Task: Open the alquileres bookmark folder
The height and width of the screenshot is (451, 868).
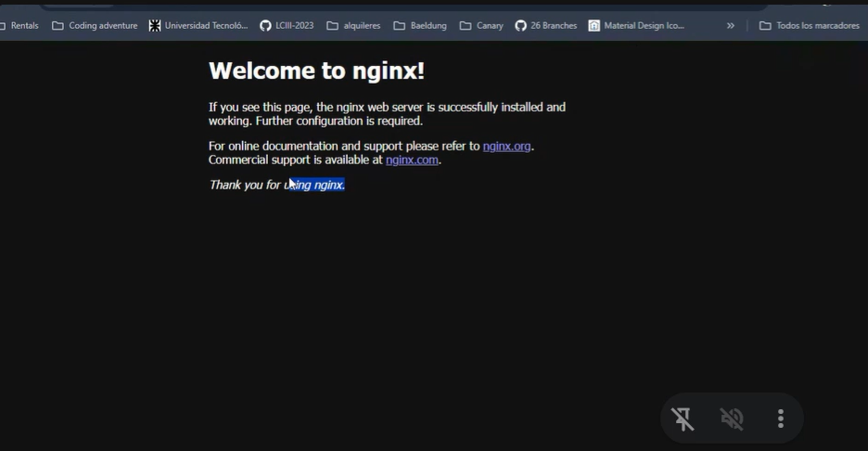Action: coord(353,25)
